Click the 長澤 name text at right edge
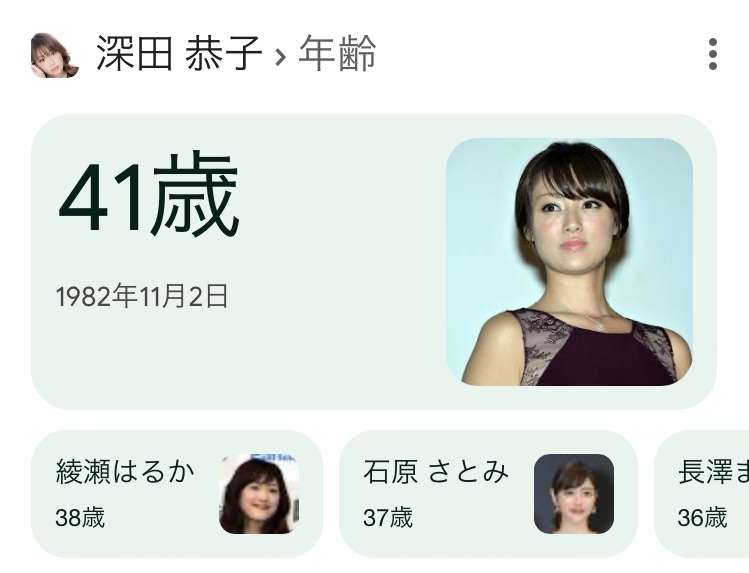749x573 pixels. (x=713, y=472)
